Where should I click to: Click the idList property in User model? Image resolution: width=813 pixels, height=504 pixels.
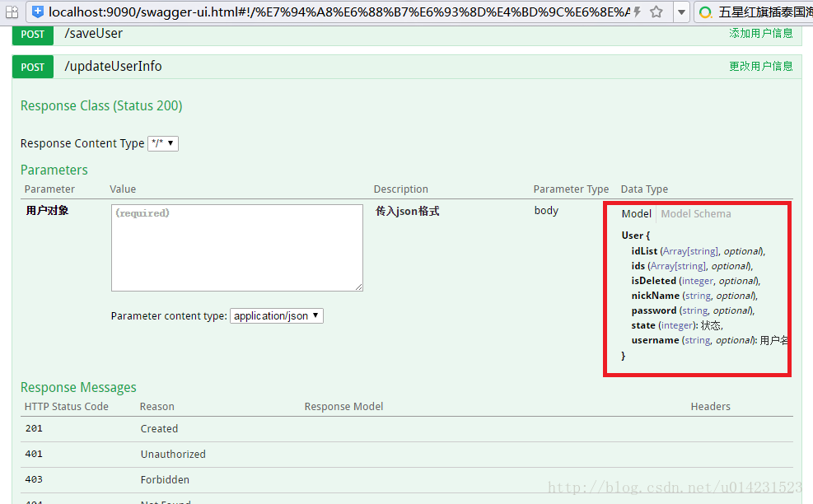[x=644, y=251]
